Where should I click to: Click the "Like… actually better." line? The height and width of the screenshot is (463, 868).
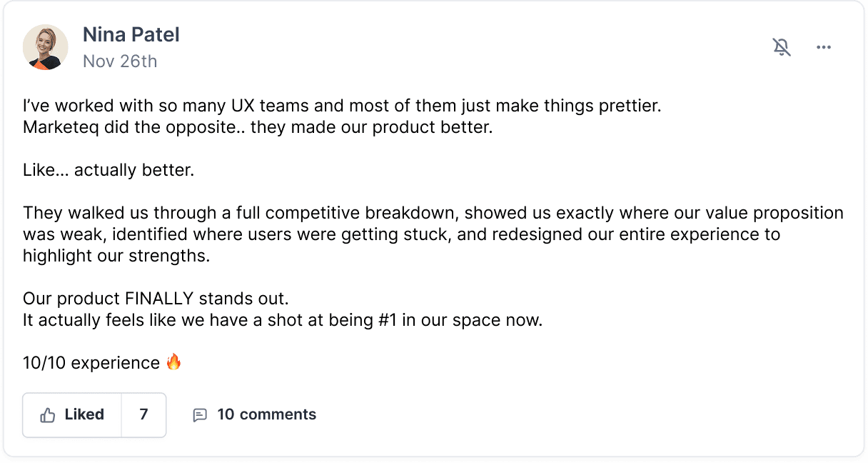[x=108, y=171]
